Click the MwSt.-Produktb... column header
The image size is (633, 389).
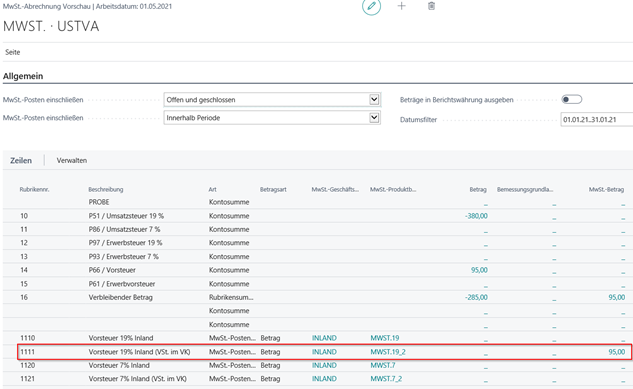tap(393, 189)
